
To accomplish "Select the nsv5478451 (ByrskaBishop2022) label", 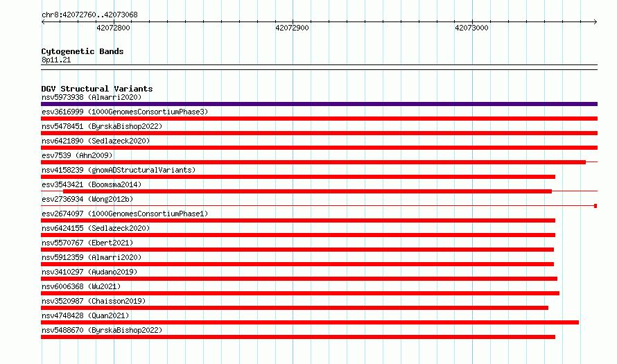I will [102, 126].
